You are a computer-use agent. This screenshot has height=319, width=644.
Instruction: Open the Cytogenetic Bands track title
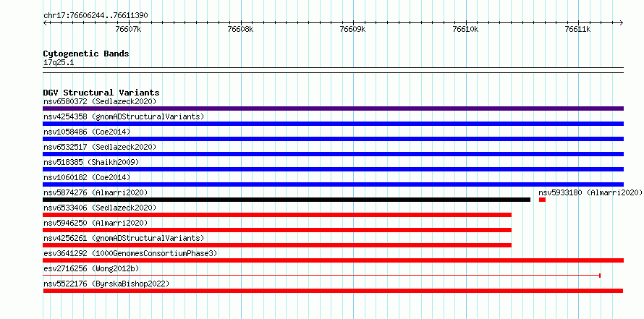pos(86,54)
